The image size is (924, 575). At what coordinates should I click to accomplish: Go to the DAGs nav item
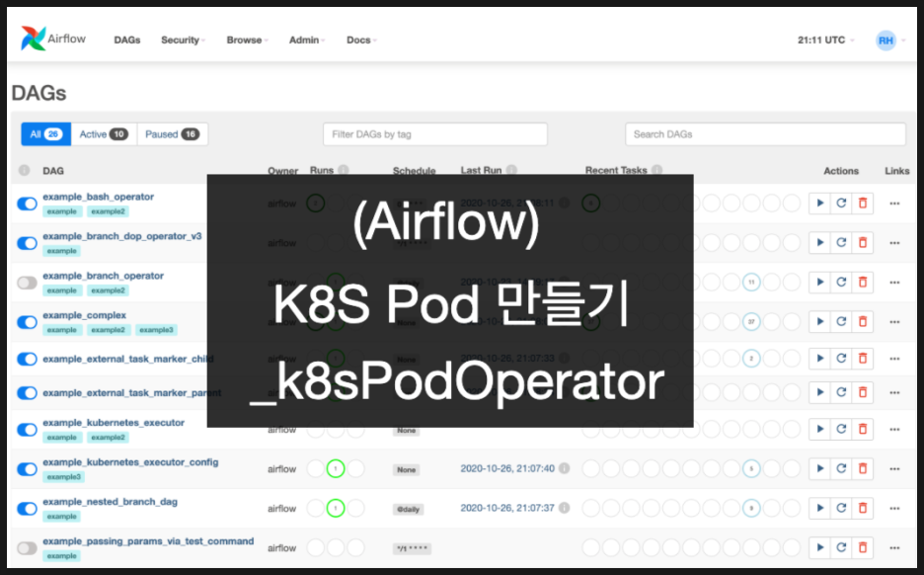127,41
